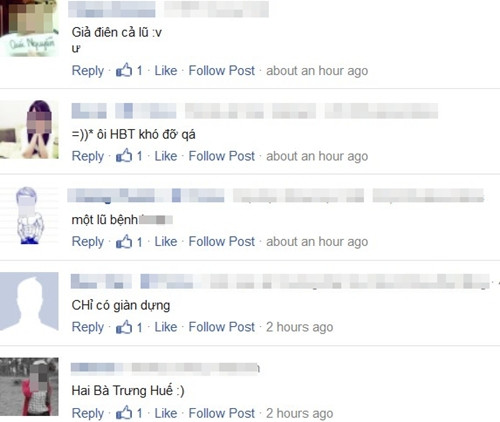Click thumbs-up icon under 'Hai Bà Trưng Huế' comment
Image resolution: width=500 pixels, height=422 pixels.
124,413
